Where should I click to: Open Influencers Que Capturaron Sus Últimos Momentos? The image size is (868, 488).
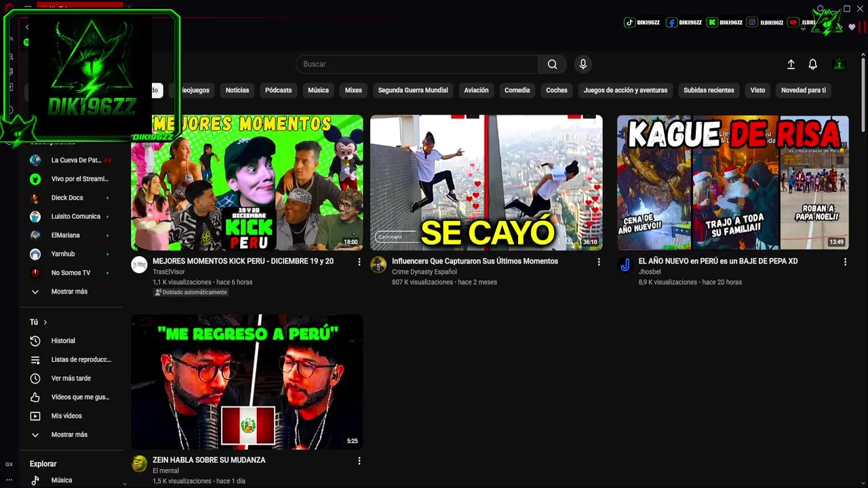point(475,262)
